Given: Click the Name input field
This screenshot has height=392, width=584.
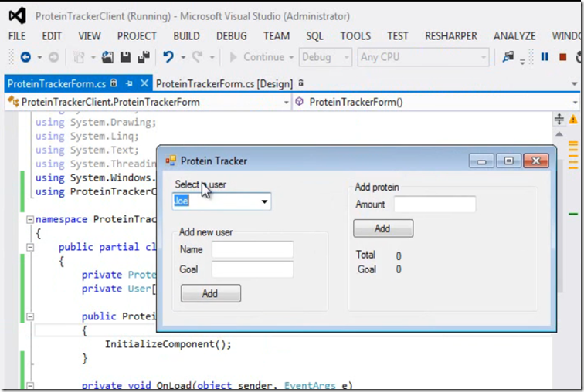Looking at the screenshot, I should (x=253, y=249).
